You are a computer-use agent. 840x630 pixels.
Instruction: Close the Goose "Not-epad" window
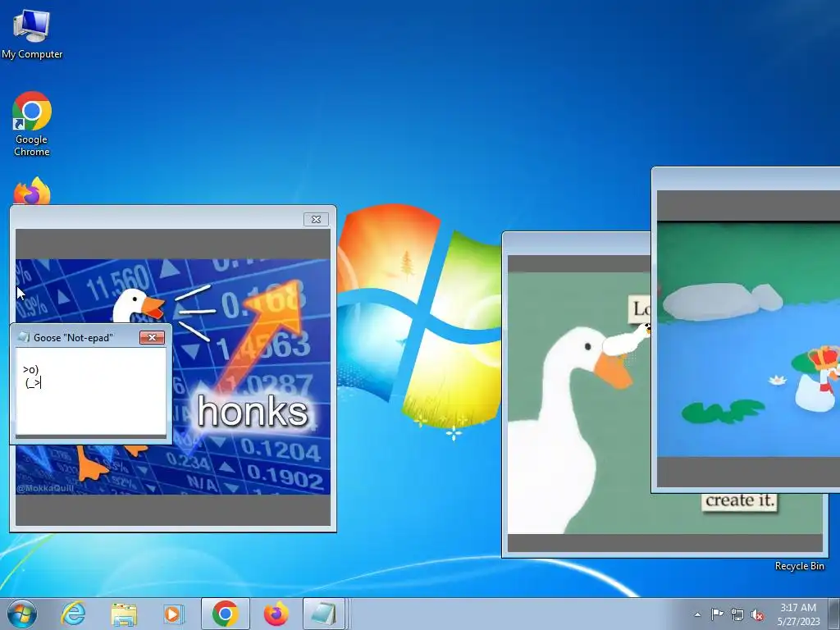point(152,337)
